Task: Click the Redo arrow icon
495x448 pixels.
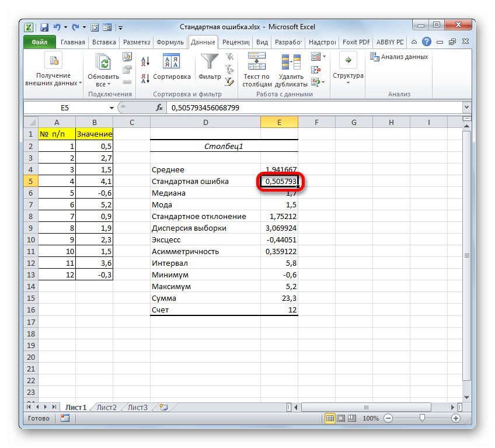Action: [75, 27]
